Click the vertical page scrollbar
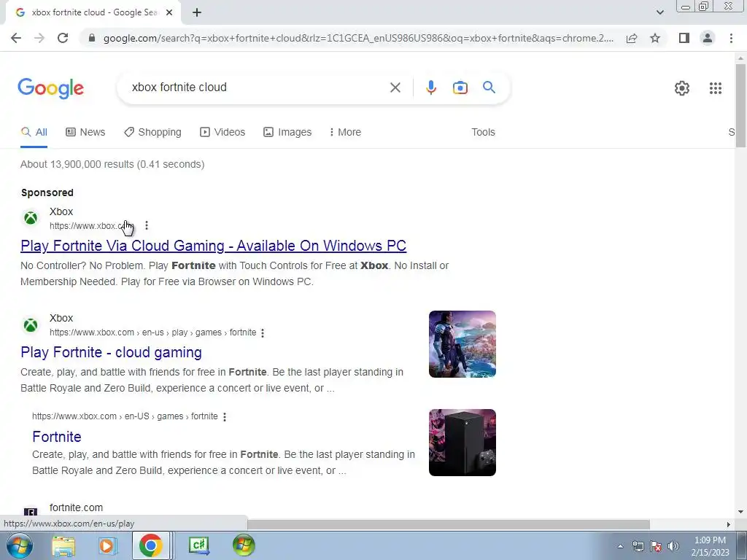 tap(740, 105)
